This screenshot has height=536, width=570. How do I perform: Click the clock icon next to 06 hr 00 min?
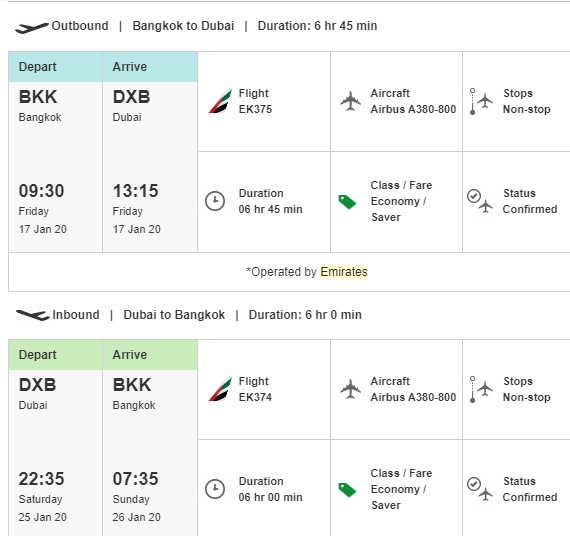215,489
